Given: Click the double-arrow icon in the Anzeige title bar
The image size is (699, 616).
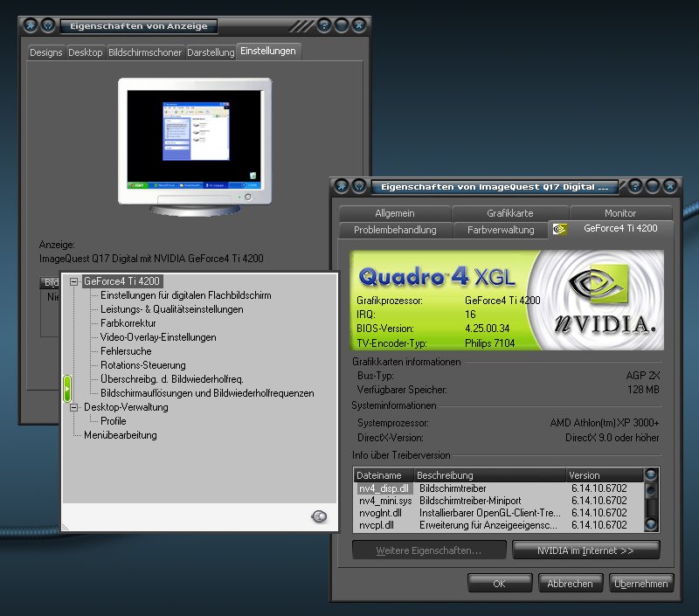Looking at the screenshot, I should click(48, 25).
